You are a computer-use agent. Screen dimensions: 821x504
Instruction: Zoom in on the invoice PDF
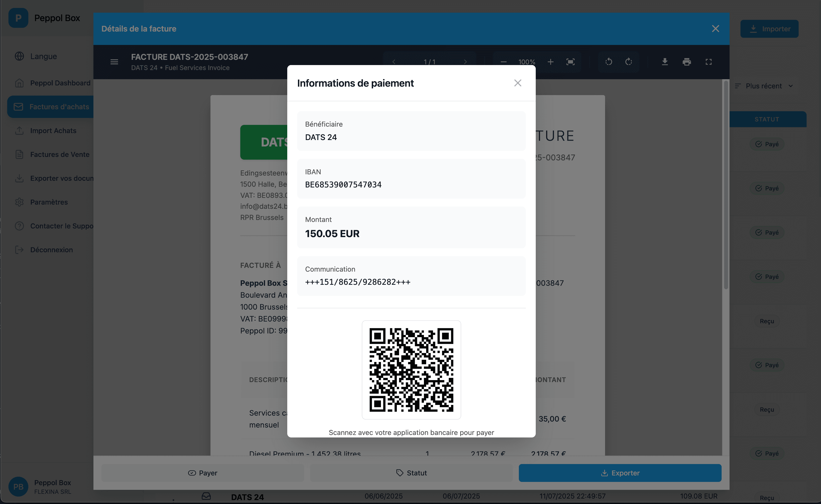coord(550,62)
